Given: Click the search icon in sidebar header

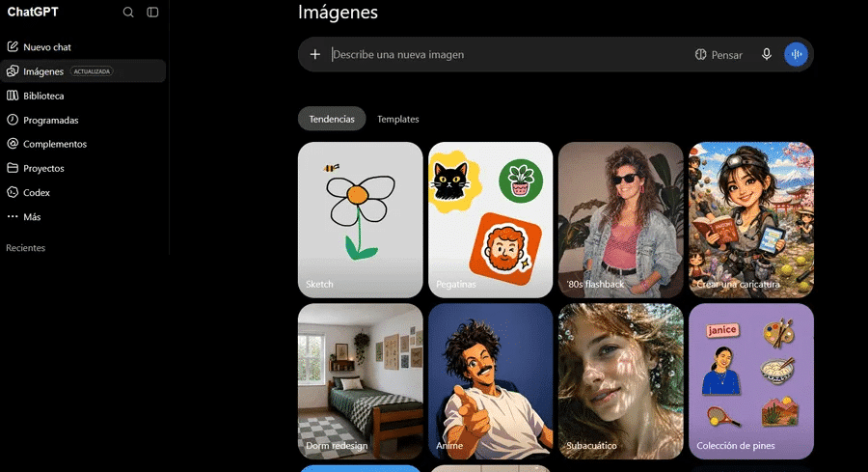Looking at the screenshot, I should (128, 13).
